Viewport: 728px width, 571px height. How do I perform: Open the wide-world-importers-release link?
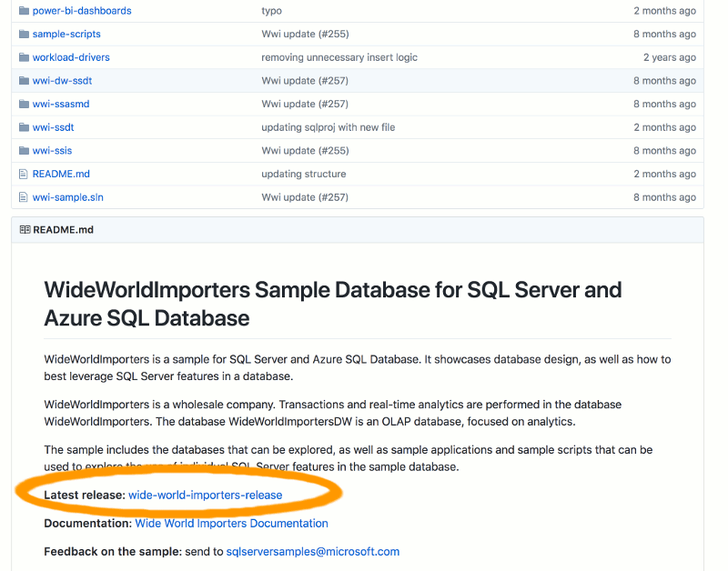[206, 495]
